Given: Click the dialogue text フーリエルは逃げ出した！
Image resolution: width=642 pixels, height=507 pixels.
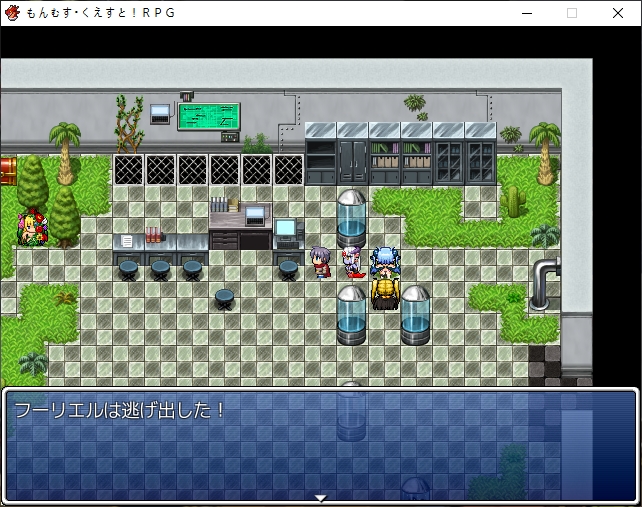Looking at the screenshot, I should (x=119, y=410).
